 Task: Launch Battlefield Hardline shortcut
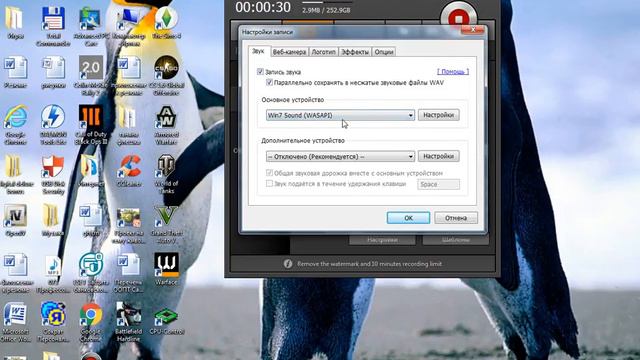(x=129, y=322)
